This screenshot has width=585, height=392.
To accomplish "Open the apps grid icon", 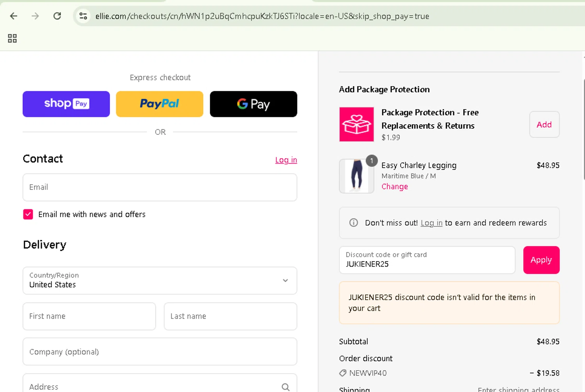I will pyautogui.click(x=12, y=38).
